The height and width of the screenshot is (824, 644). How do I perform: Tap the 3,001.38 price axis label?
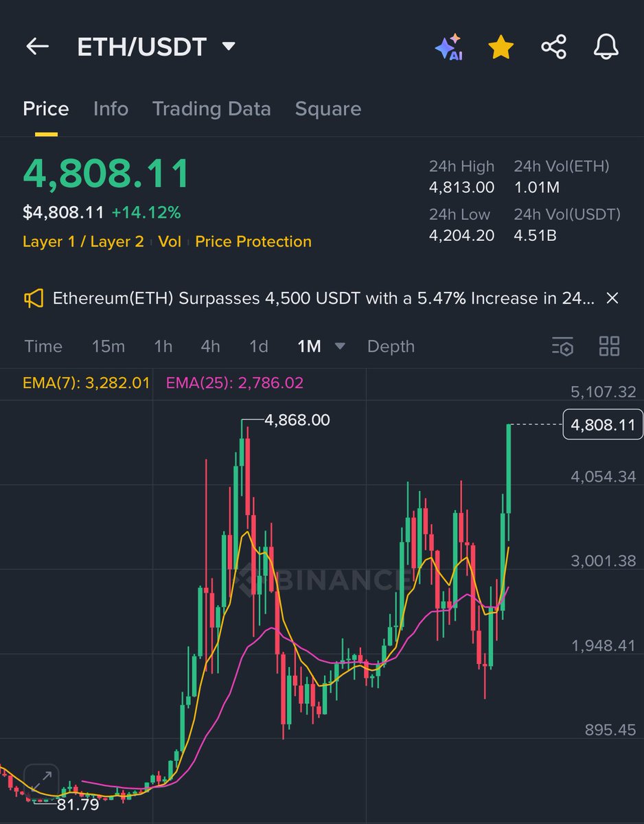pyautogui.click(x=603, y=561)
